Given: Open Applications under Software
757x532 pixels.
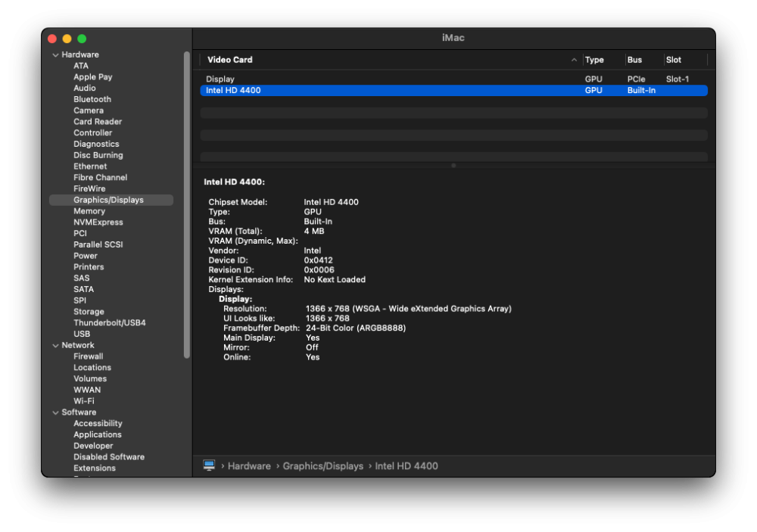Looking at the screenshot, I should pyautogui.click(x=98, y=434).
